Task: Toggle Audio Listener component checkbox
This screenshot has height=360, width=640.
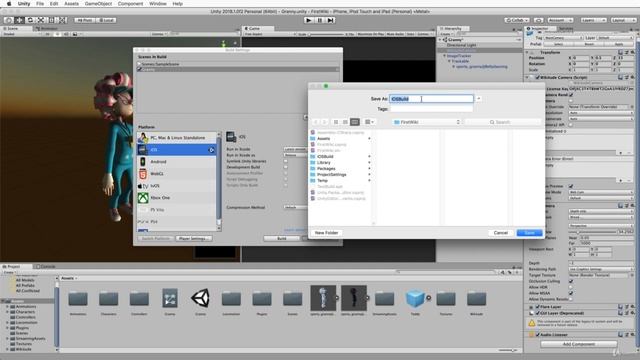Action: (x=538, y=335)
